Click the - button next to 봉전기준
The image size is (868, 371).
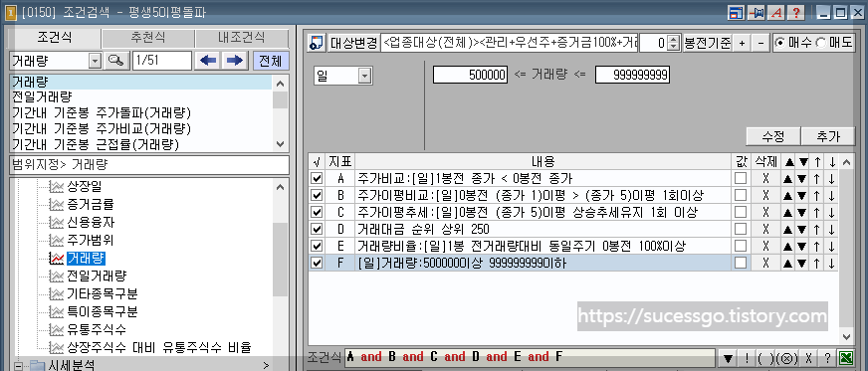coord(760,43)
